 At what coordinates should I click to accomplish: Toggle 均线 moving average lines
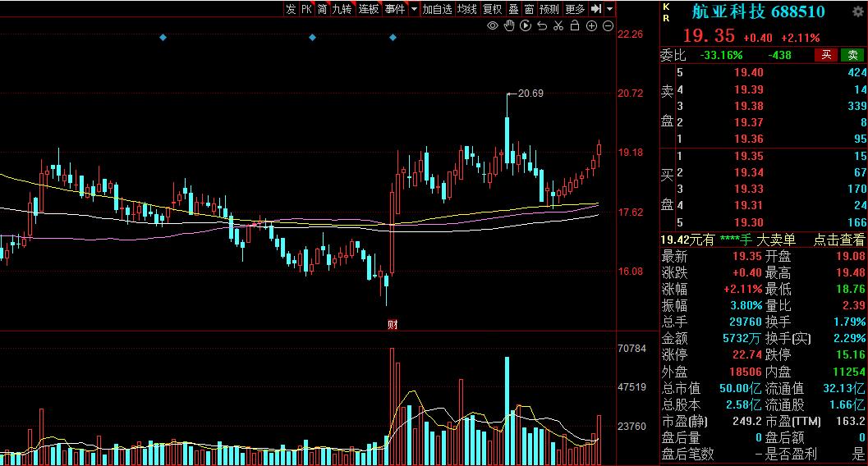click(467, 9)
